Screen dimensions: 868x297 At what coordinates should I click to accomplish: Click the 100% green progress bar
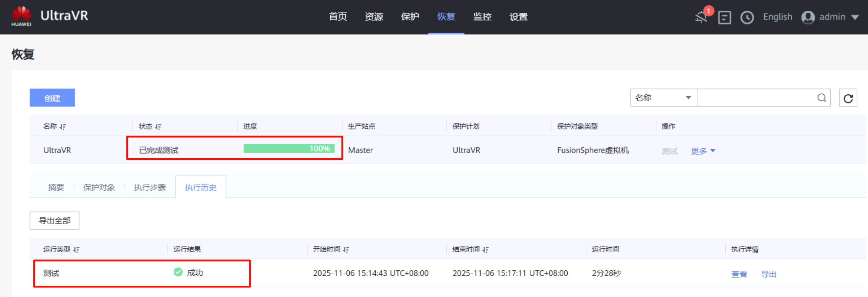pos(289,149)
